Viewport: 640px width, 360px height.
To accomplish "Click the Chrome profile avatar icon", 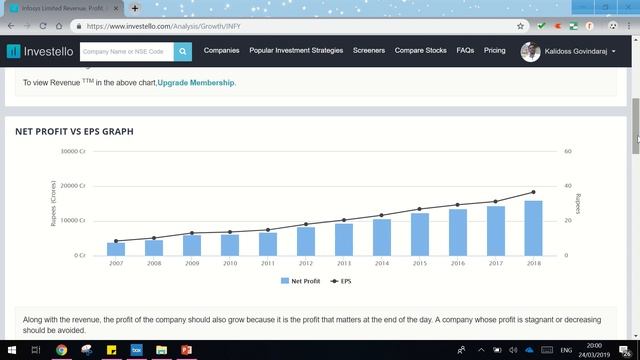I will 613,26.
